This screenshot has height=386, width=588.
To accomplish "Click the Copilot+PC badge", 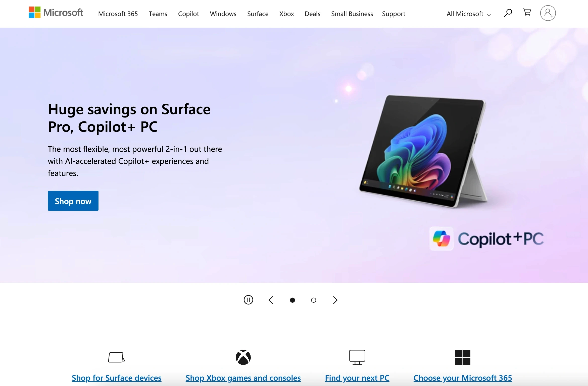I will [x=486, y=238].
